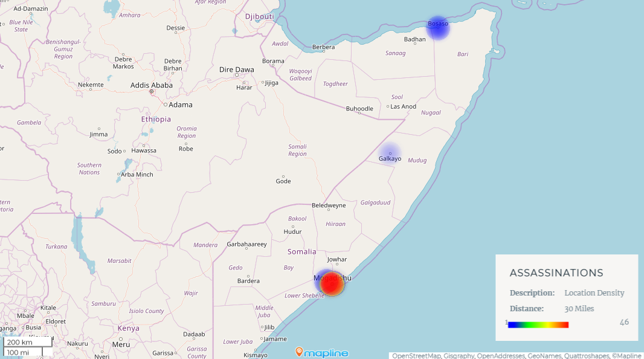The width and height of the screenshot is (644, 359).
Task: Click the legend density color gradient bar
Action: pyautogui.click(x=538, y=325)
